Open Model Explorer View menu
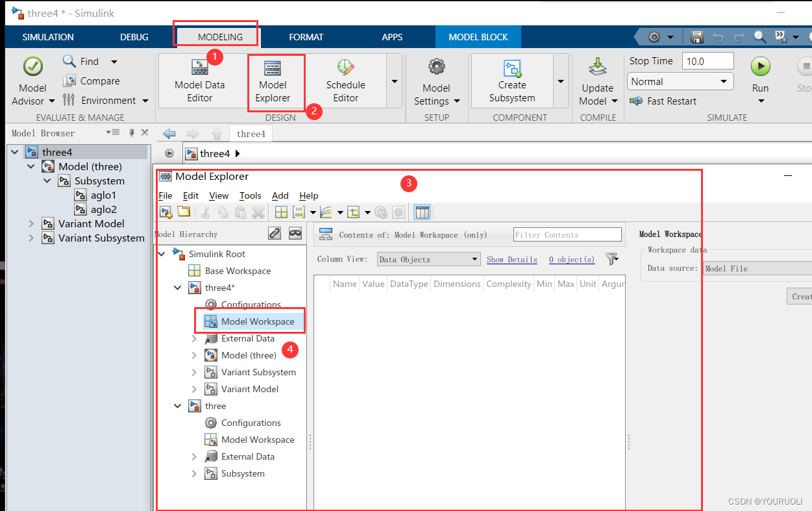812x511 pixels. point(219,195)
